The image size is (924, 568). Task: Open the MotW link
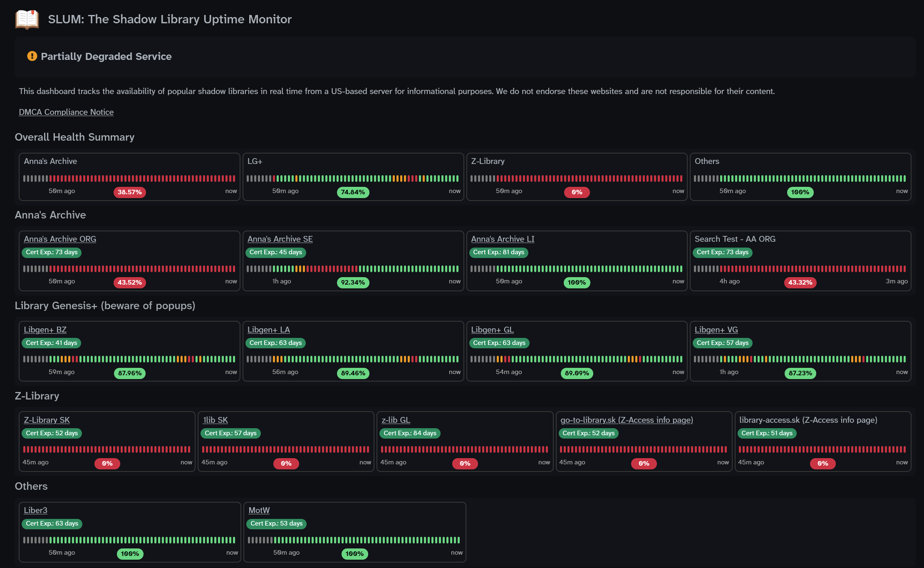click(x=259, y=510)
